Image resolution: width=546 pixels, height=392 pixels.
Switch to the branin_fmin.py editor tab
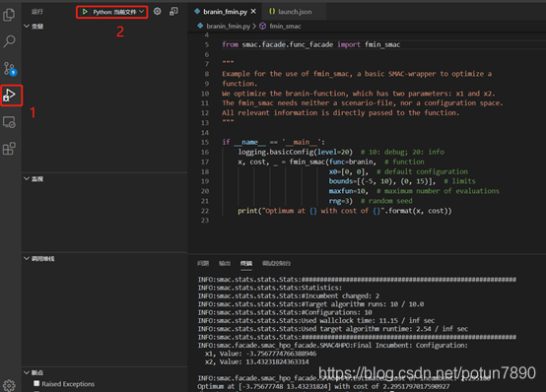(226, 12)
